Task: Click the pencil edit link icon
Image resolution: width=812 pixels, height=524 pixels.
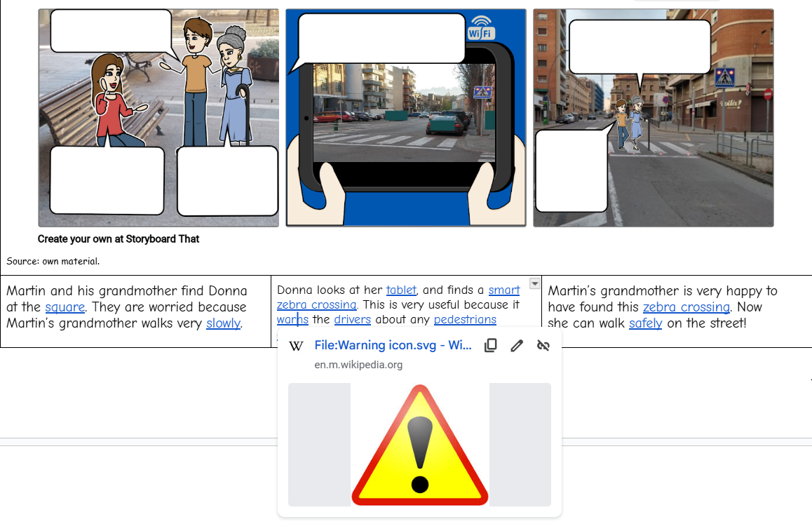Action: (517, 345)
